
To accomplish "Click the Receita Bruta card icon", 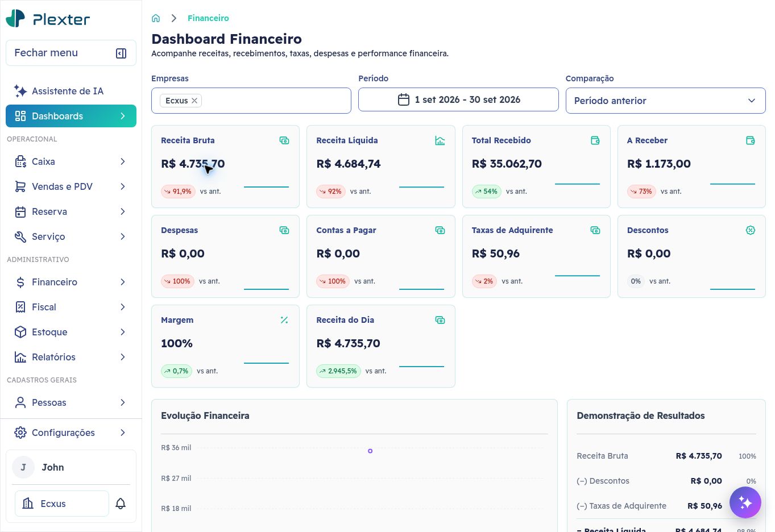I will pos(284,140).
